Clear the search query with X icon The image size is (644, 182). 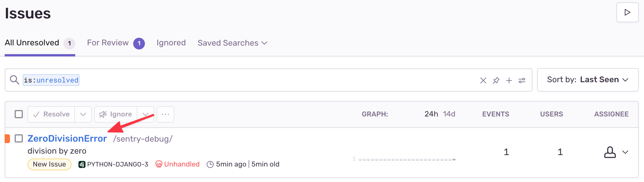click(x=483, y=80)
